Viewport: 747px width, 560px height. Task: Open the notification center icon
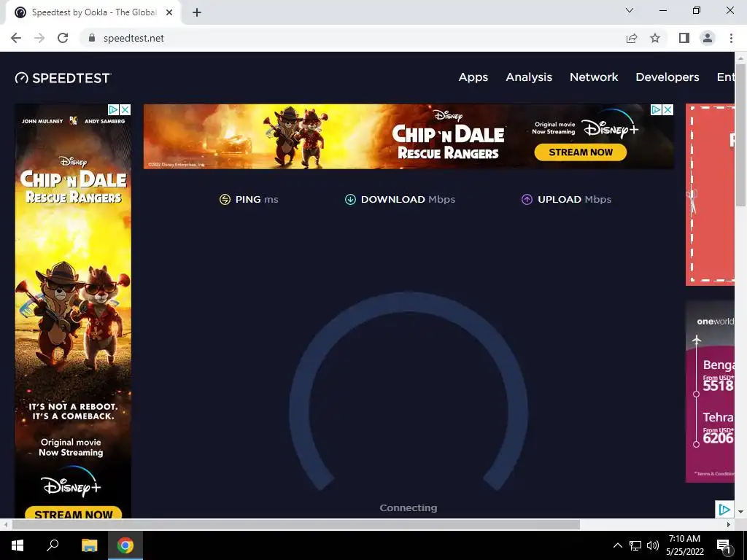point(724,545)
